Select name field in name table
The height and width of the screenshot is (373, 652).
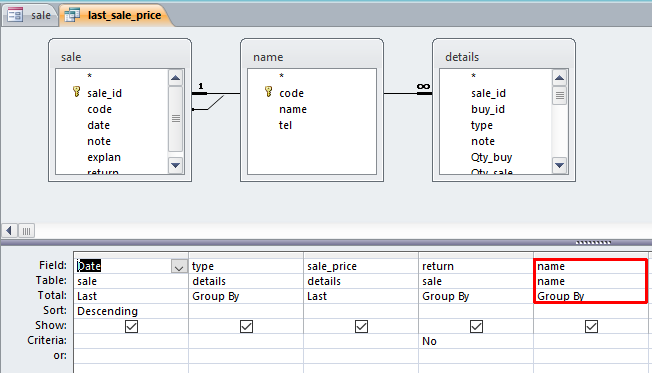[x=293, y=109]
